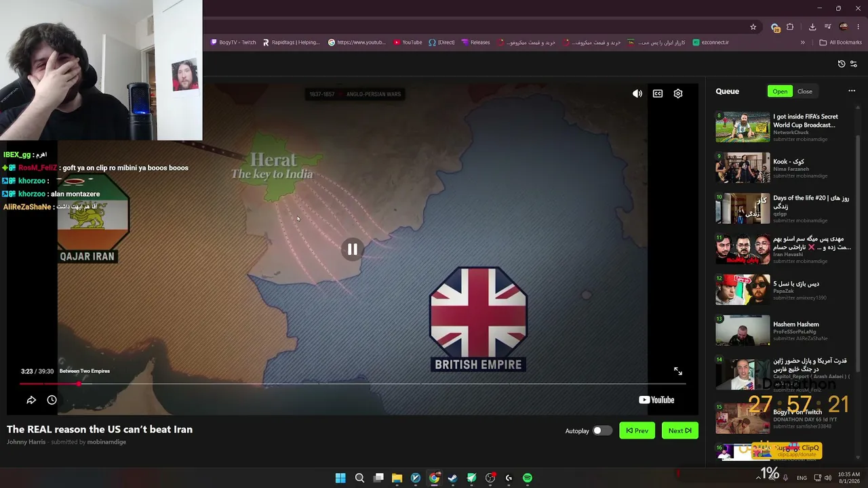Open Task View on the taskbar
868x488 pixels.
point(378,478)
